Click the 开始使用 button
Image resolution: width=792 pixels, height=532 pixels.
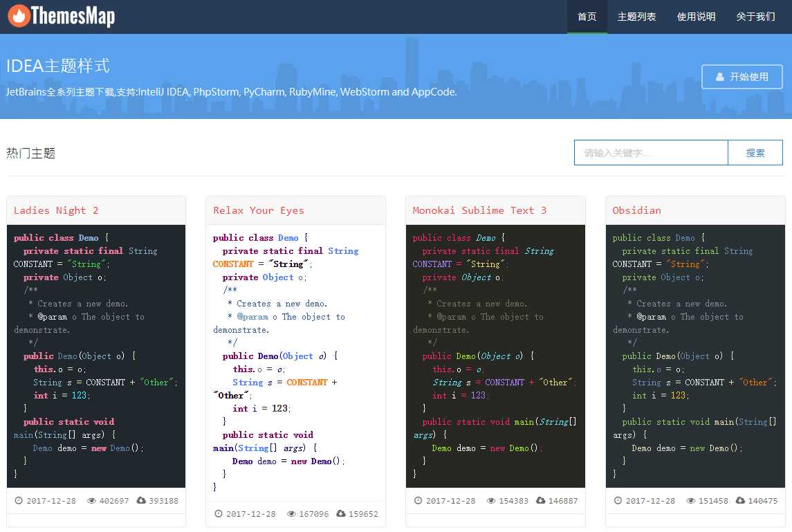(x=742, y=77)
